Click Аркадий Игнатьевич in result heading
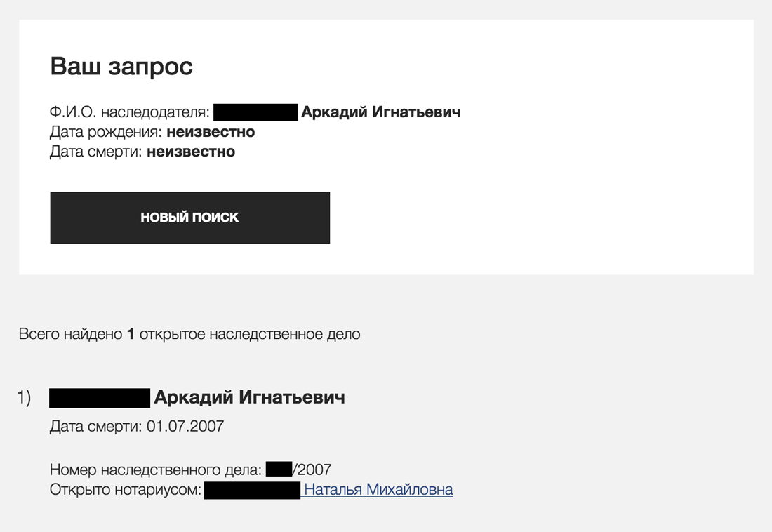This screenshot has width=772, height=532. point(249,398)
